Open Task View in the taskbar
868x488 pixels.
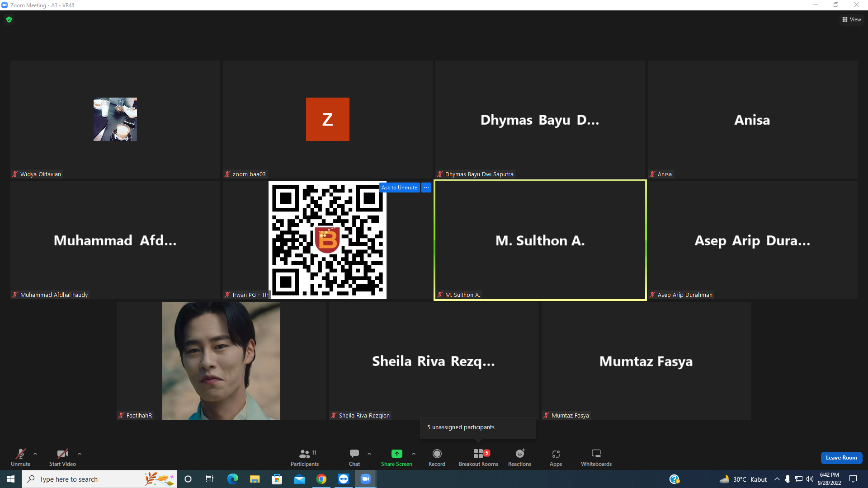coord(210,479)
